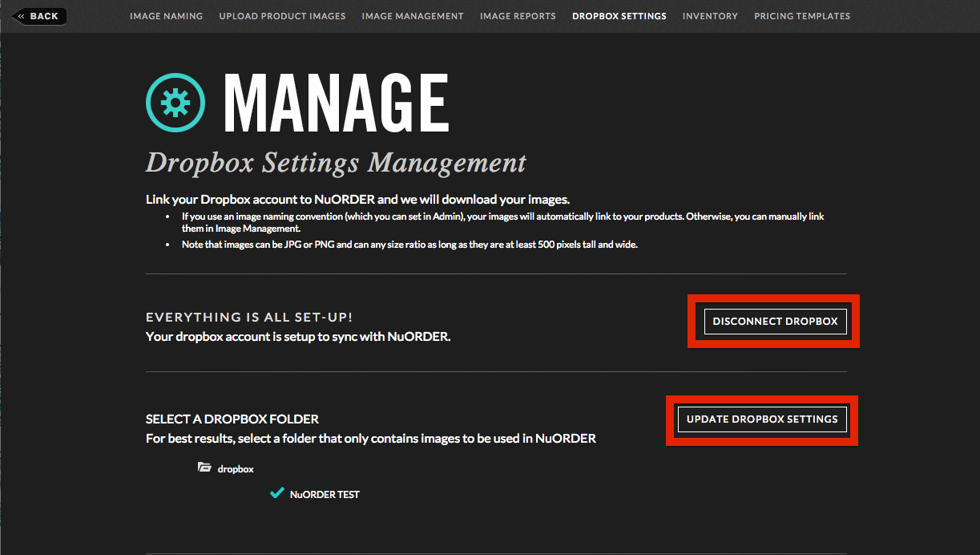Click the teal gear Manage icon
The image size is (980, 555).
pos(175,103)
